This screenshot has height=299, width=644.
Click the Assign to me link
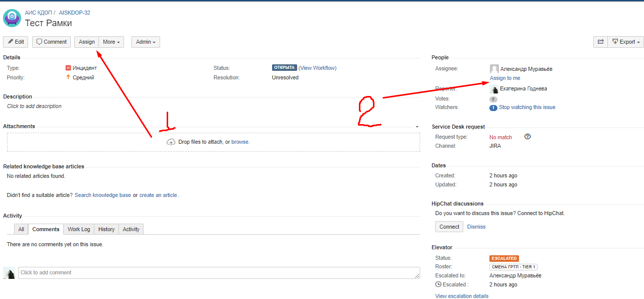click(x=505, y=78)
